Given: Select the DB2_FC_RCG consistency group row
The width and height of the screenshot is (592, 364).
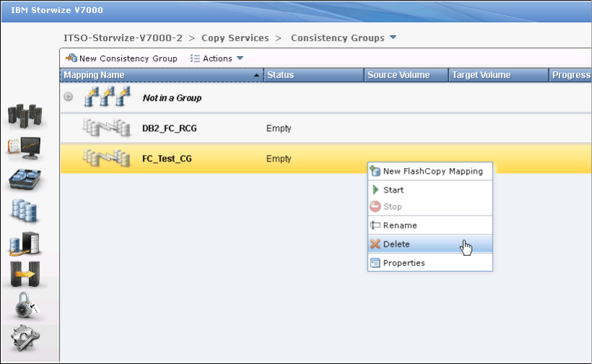Looking at the screenshot, I should click(x=169, y=128).
